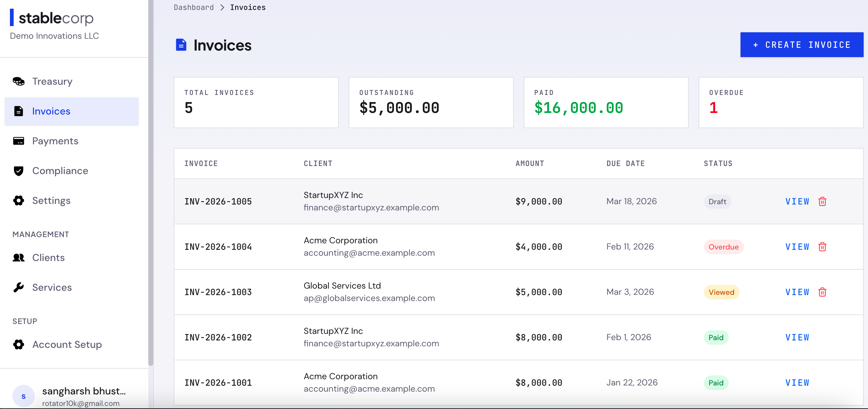868x409 pixels.
Task: Click the Clients people icon
Action: [x=19, y=258]
